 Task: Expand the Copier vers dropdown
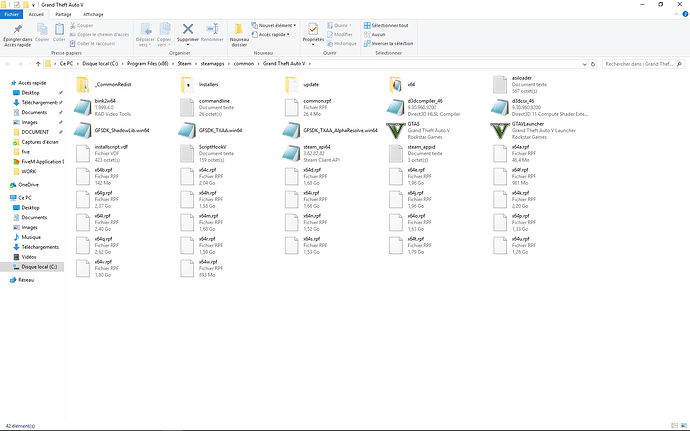[164, 33]
